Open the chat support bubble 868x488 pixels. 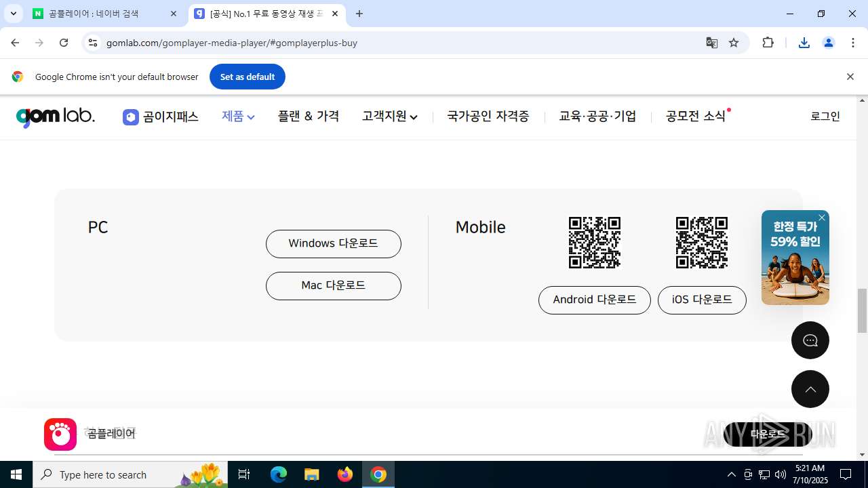[810, 340]
